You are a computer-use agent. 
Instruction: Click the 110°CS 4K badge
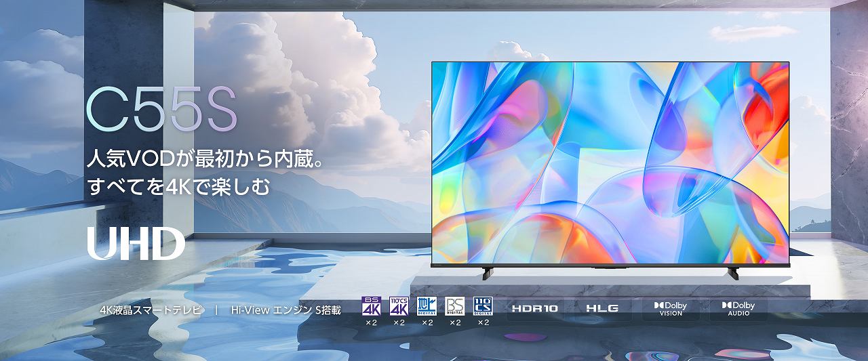click(399, 307)
